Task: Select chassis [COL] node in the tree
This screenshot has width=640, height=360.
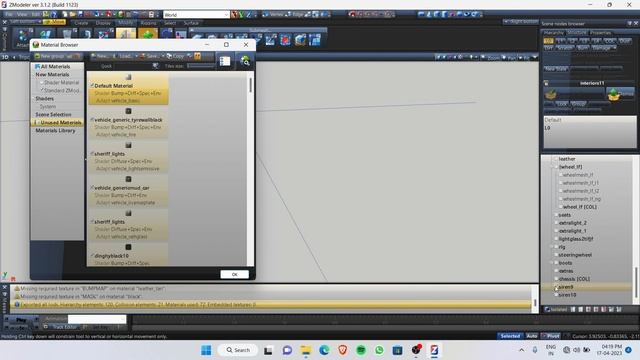Action: coord(574,279)
